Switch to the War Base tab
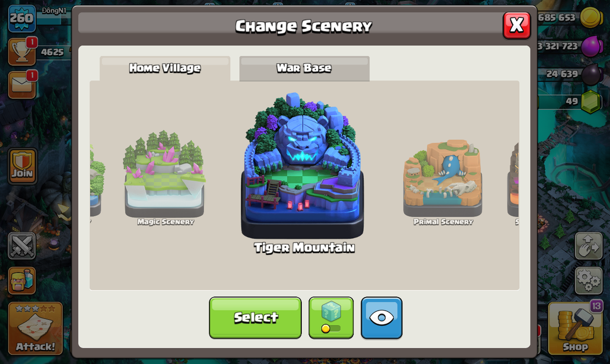Image resolution: width=610 pixels, height=364 pixels. click(304, 68)
